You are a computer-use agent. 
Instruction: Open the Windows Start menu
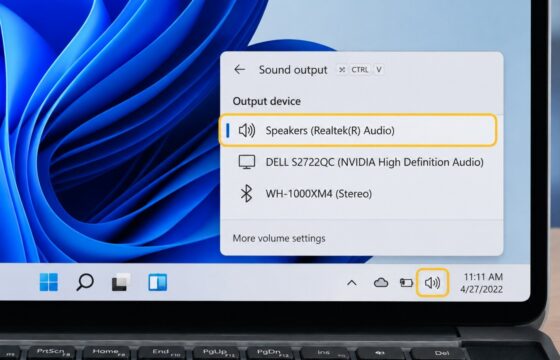point(49,282)
